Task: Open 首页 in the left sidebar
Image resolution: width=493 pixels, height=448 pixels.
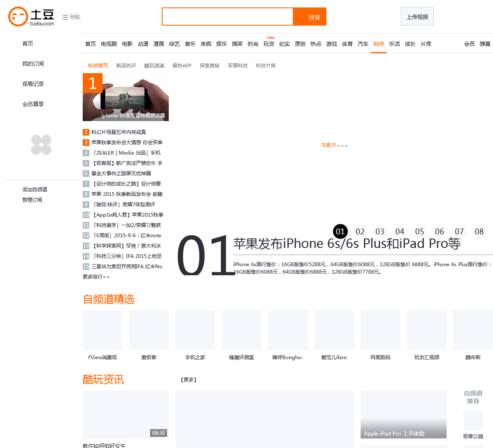Action: (28, 43)
